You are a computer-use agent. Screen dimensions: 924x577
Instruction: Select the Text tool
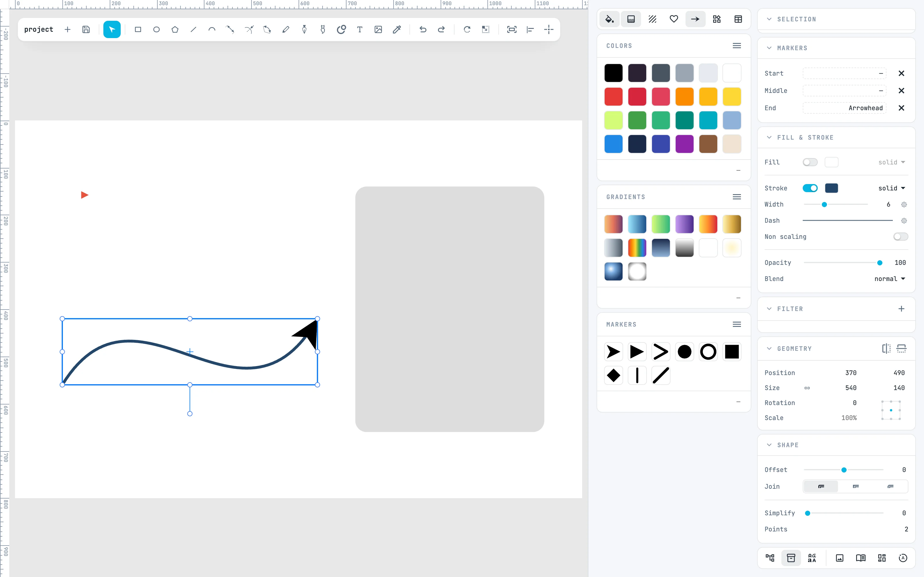[360, 29]
